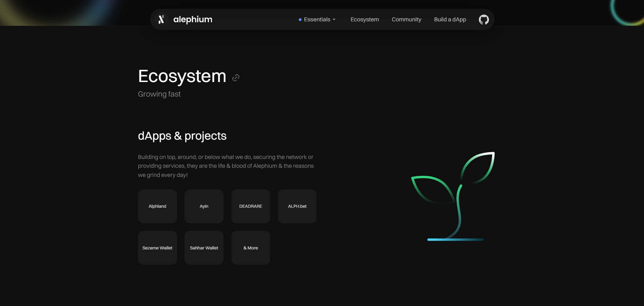Open the Sezame Wallet card
Screen dimensions: 644x306
[157, 248]
